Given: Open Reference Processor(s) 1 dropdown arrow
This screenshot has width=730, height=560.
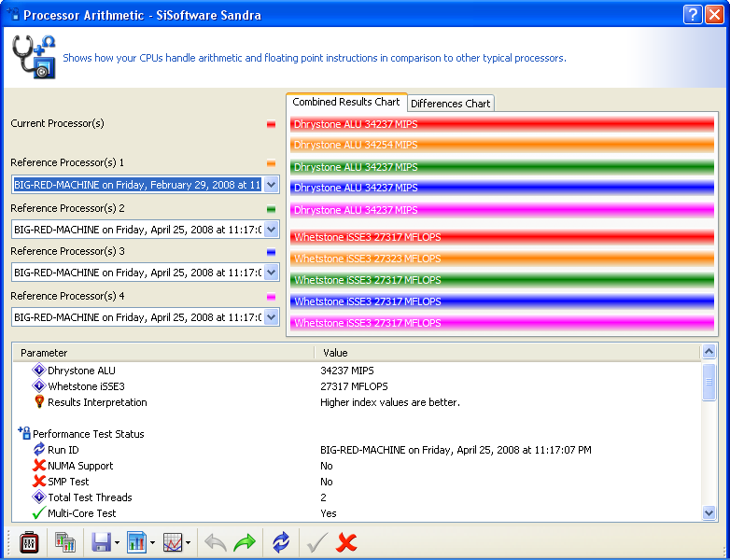Looking at the screenshot, I should tap(271, 185).
